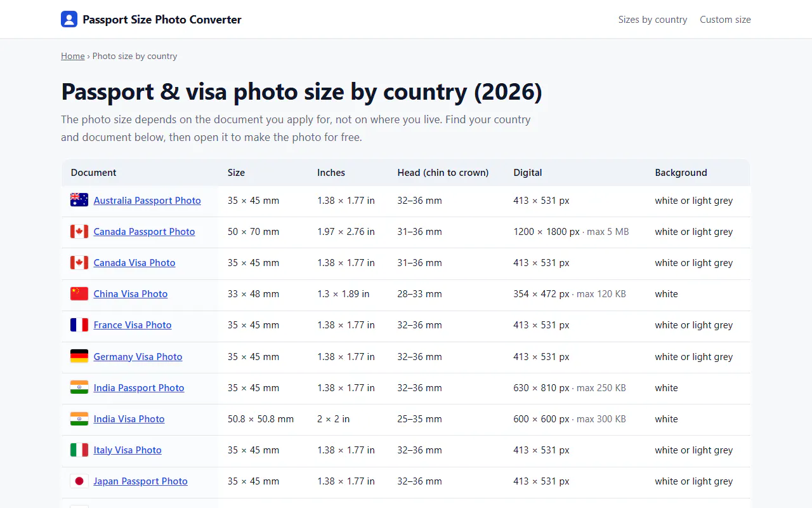Open the Australia Passport Photo link
Viewport: 812px width, 508px height.
[x=147, y=200]
